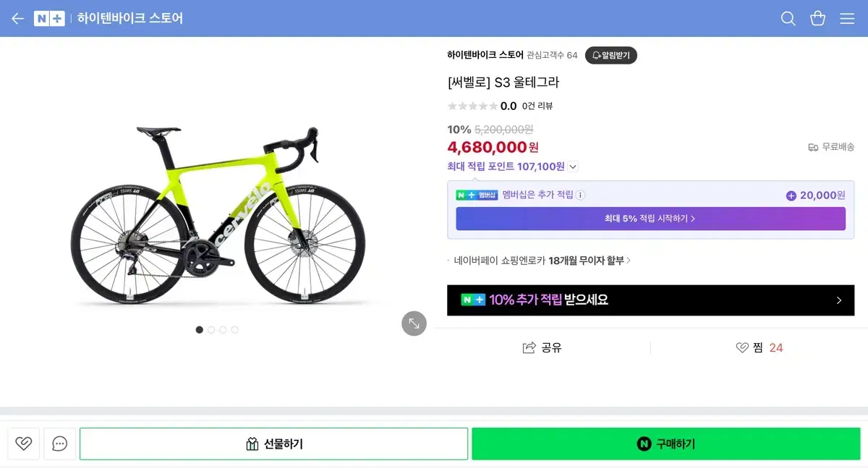Screen dimensions: 868x469
Task: Open the chat inquiry icon button
Action: [x=60, y=444]
